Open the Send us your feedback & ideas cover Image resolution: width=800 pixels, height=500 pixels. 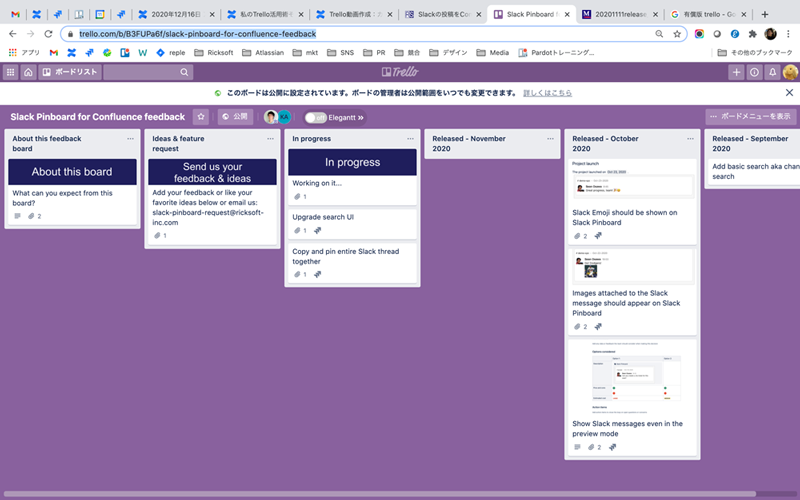pos(212,172)
